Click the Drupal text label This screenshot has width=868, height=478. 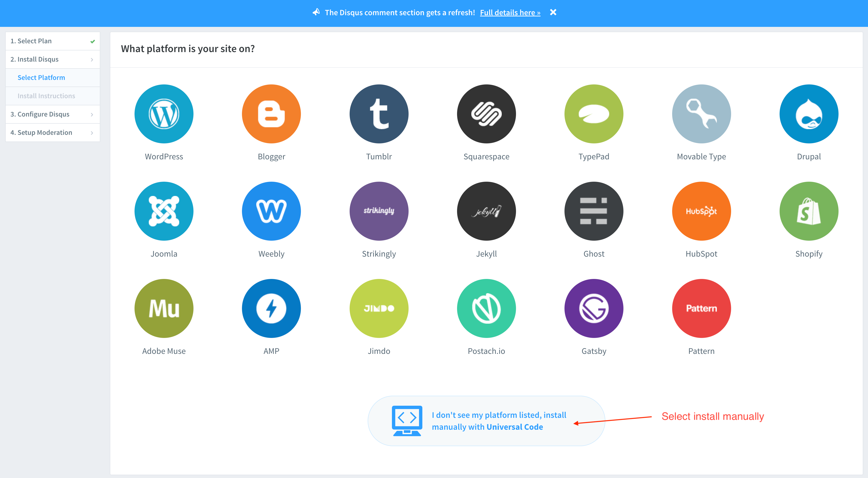[x=809, y=157]
